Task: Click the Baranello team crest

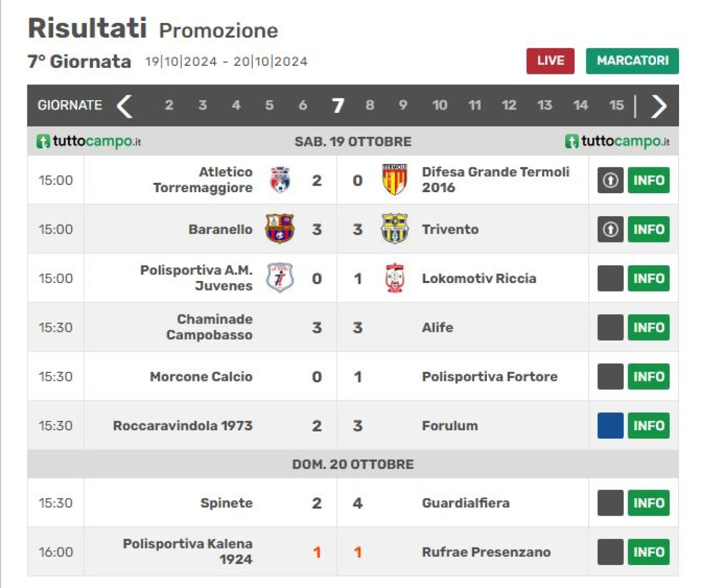Action: tap(280, 229)
